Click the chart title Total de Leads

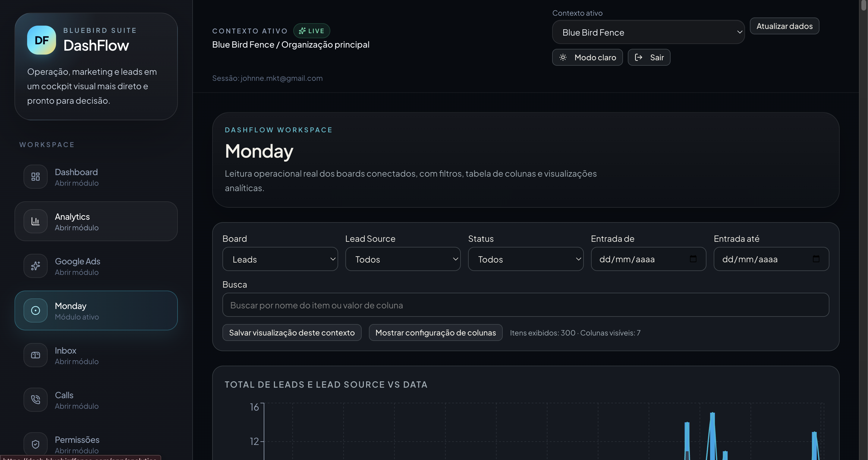click(x=326, y=385)
